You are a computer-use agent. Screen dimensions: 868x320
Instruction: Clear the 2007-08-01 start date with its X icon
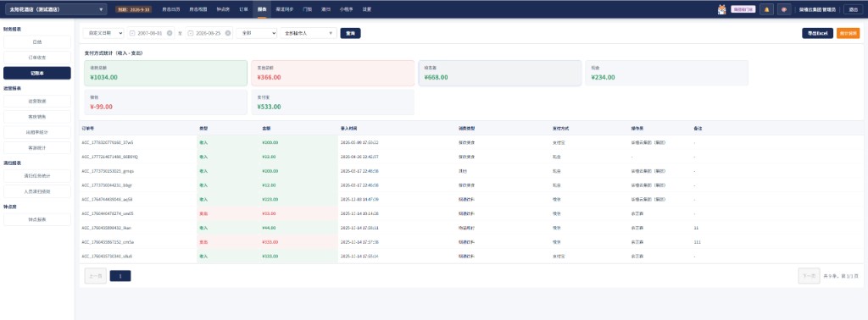click(170, 33)
